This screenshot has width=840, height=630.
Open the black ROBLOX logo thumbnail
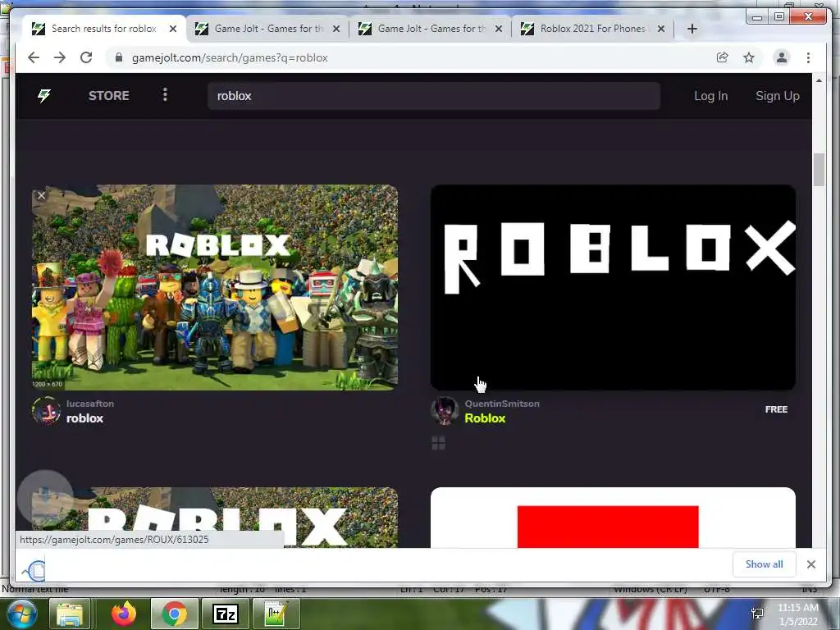tap(613, 287)
